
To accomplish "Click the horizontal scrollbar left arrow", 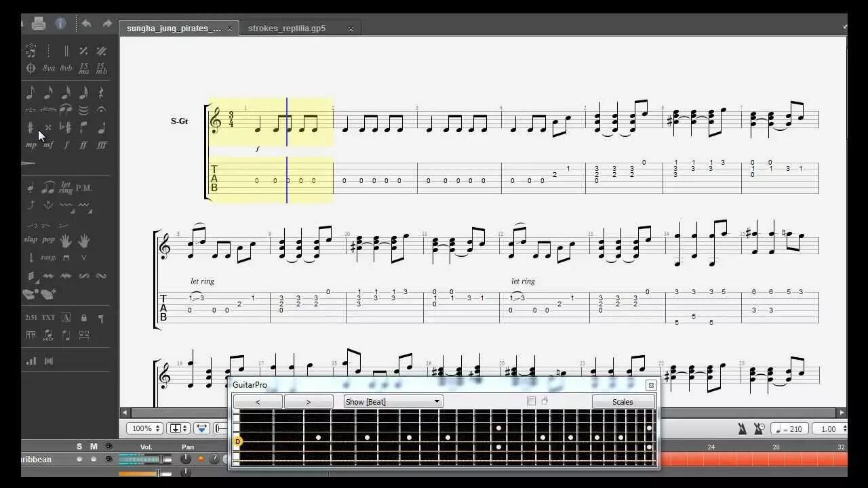I will (125, 412).
